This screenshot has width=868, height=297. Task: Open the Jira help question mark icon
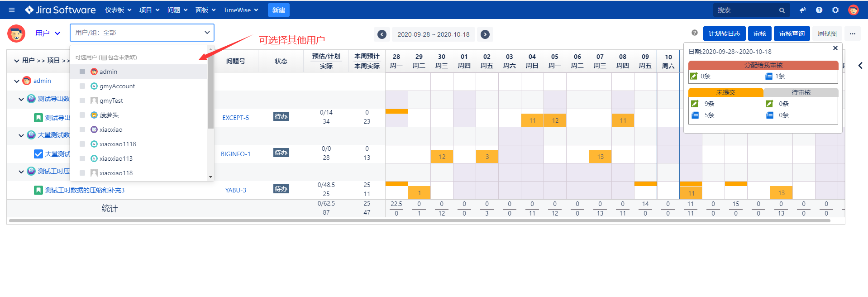[819, 10]
